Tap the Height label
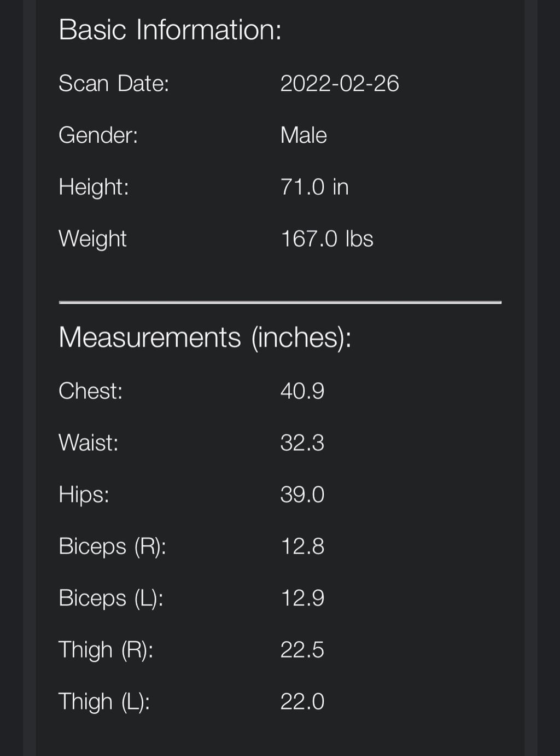 pos(94,187)
